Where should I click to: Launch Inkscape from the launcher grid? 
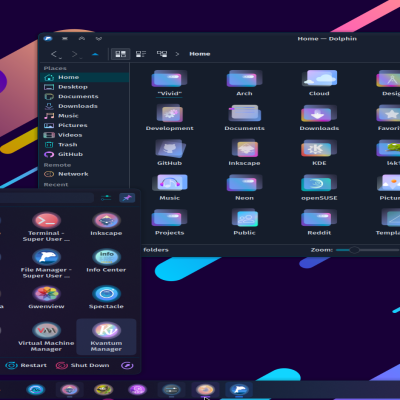point(106,224)
